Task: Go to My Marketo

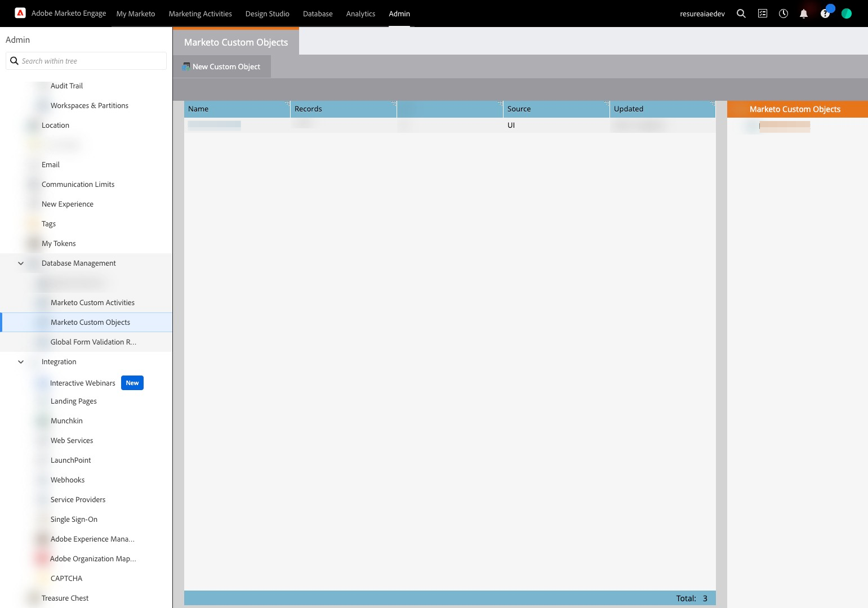Action: tap(136, 14)
